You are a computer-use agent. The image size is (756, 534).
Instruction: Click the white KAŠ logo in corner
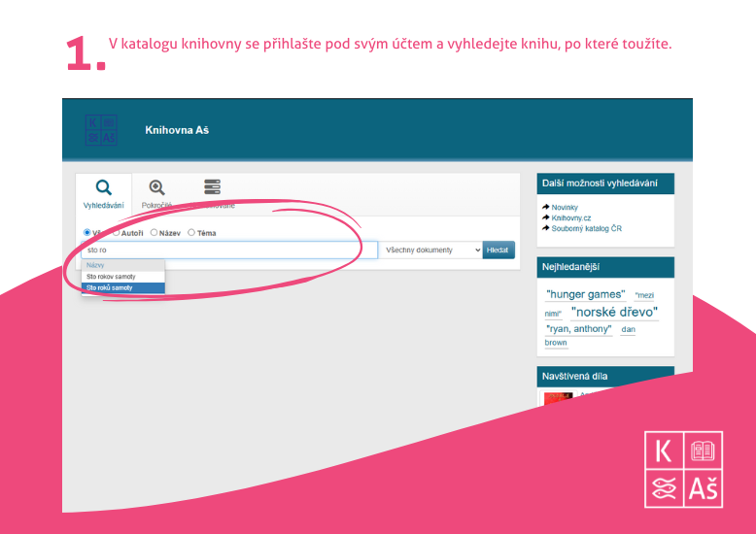click(x=685, y=468)
